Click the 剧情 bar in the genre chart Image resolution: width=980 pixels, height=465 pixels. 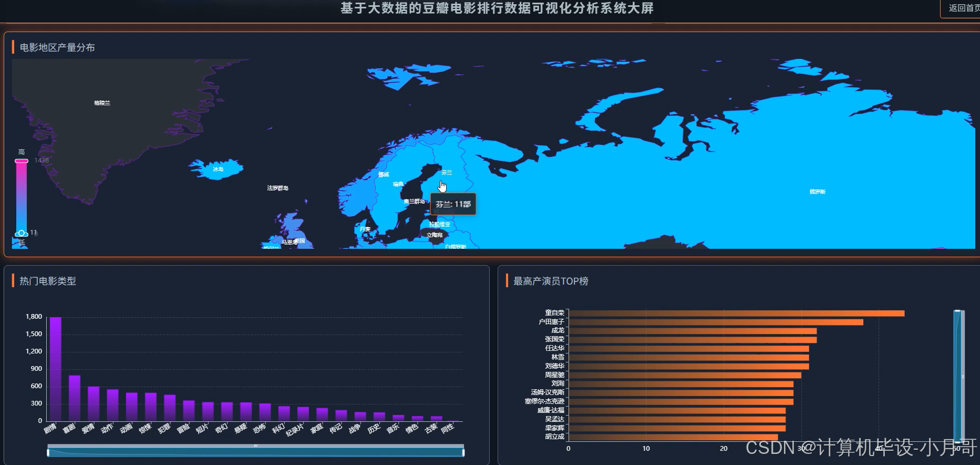coord(56,369)
